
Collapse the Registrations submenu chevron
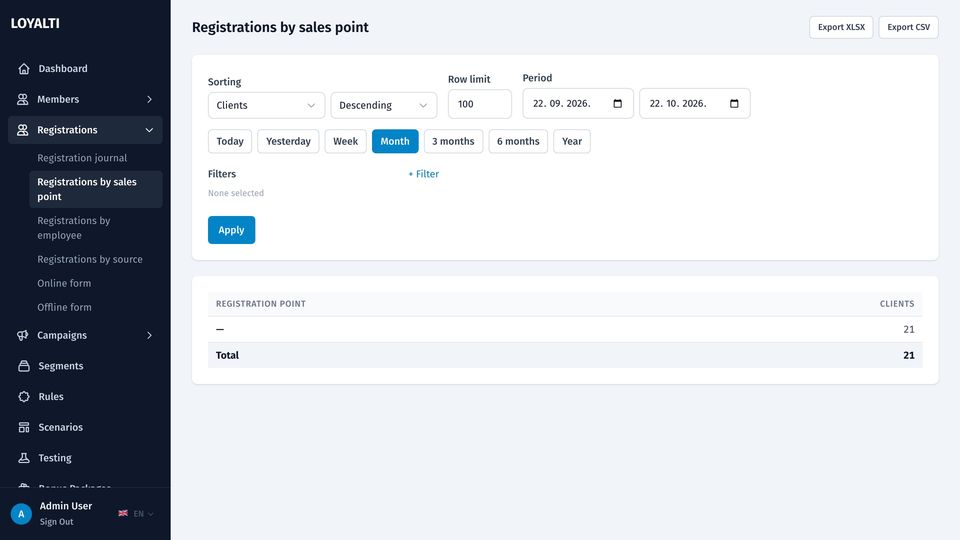coord(149,130)
